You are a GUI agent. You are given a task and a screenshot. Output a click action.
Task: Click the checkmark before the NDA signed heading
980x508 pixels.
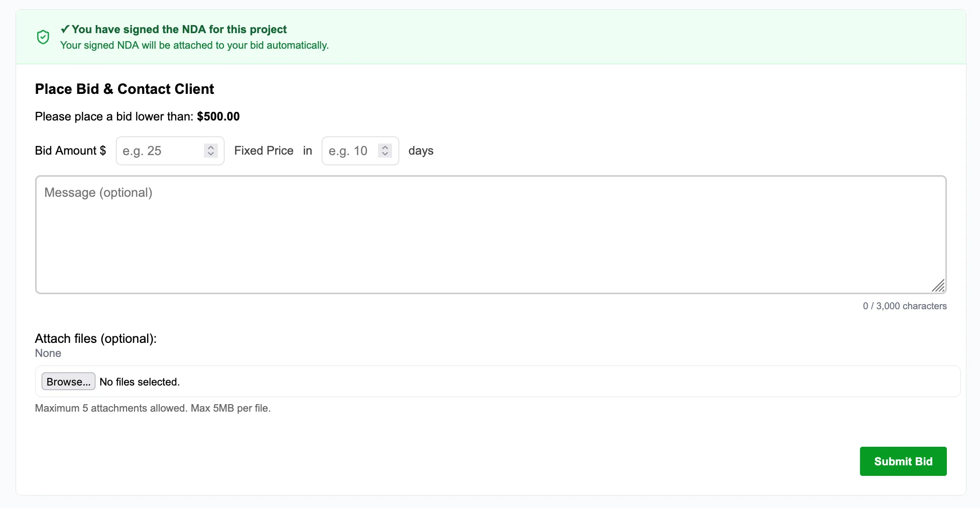(65, 29)
